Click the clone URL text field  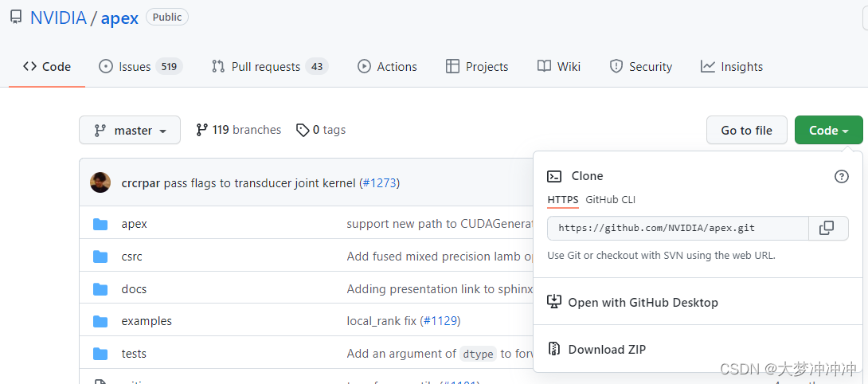point(677,228)
